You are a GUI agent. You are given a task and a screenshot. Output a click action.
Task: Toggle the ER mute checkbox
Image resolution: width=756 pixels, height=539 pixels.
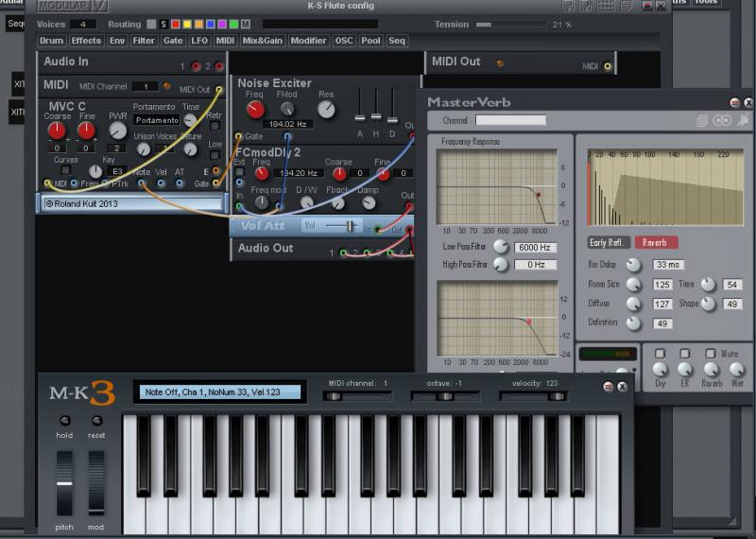click(x=684, y=354)
